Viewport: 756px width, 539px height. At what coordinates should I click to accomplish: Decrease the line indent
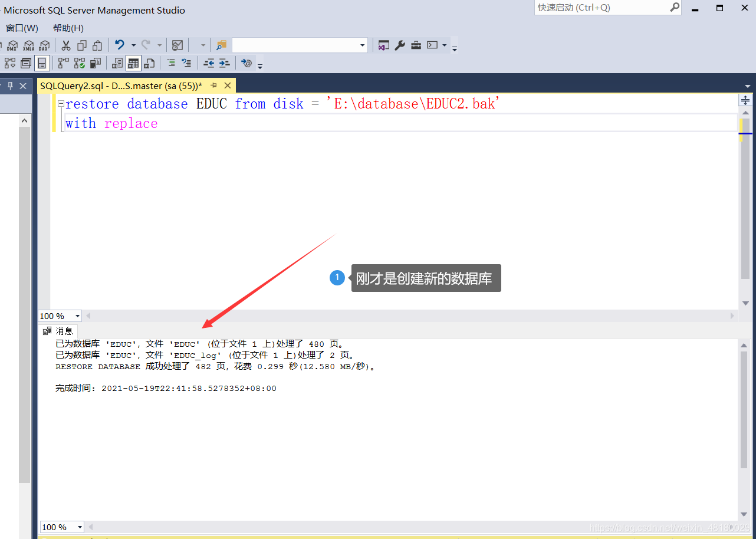coord(209,63)
